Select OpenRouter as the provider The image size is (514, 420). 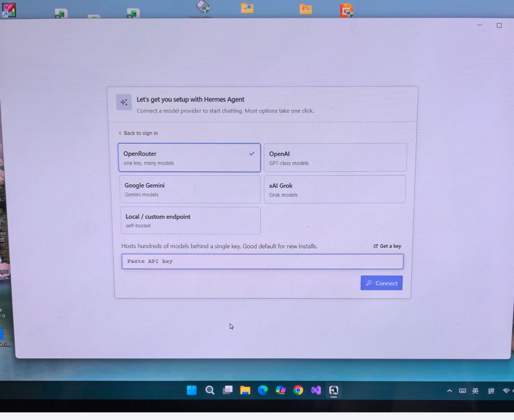pyautogui.click(x=189, y=158)
